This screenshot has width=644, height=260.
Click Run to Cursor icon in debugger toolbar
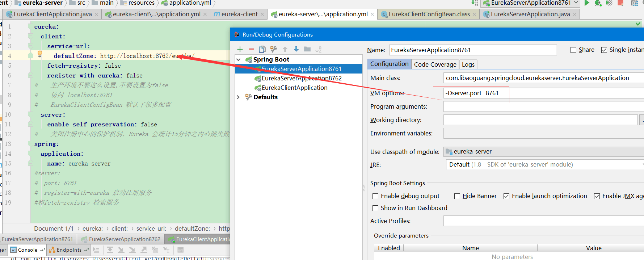(x=166, y=250)
